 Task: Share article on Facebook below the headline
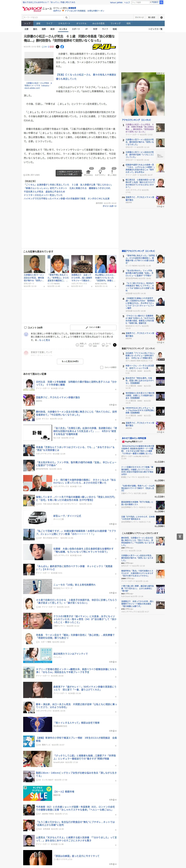(62, 47)
